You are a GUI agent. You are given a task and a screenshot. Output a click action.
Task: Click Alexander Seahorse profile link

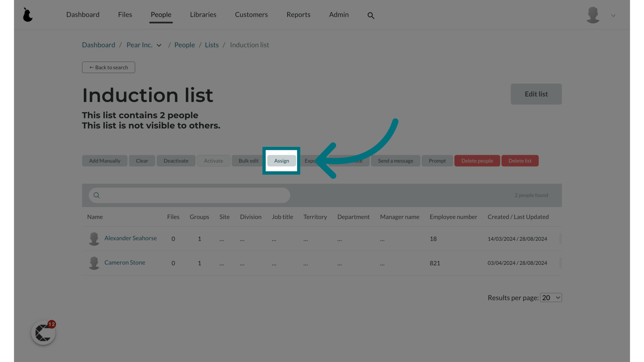point(130,238)
